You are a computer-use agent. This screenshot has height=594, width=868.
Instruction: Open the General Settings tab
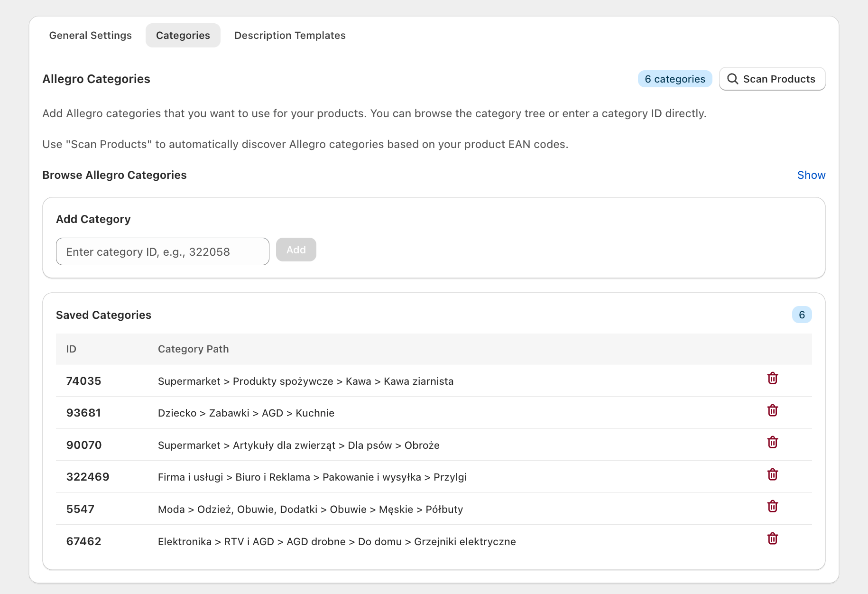point(91,36)
